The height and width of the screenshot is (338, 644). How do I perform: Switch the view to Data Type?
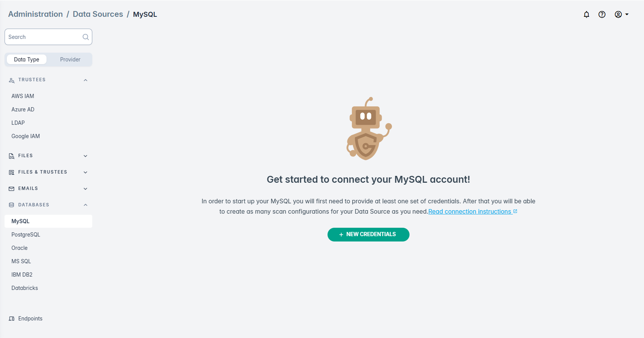(27, 60)
